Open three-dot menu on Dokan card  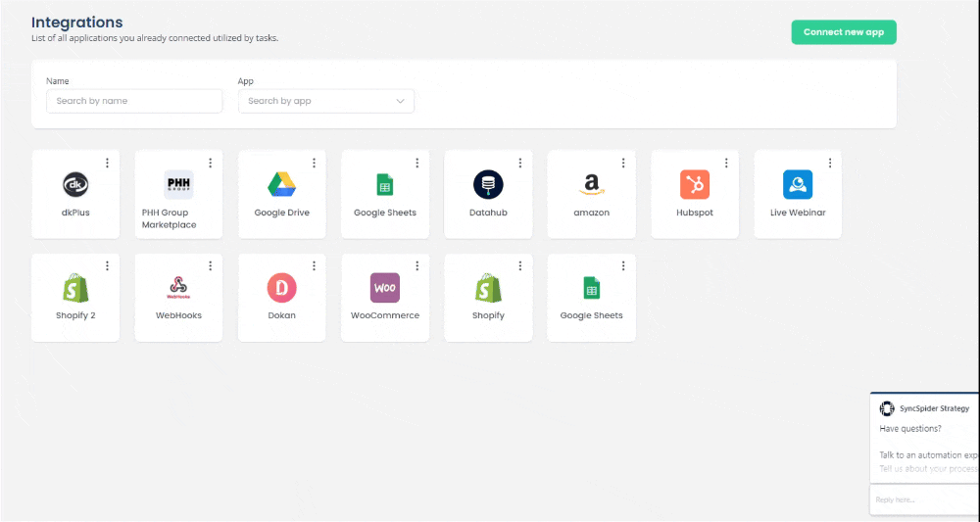(314, 266)
